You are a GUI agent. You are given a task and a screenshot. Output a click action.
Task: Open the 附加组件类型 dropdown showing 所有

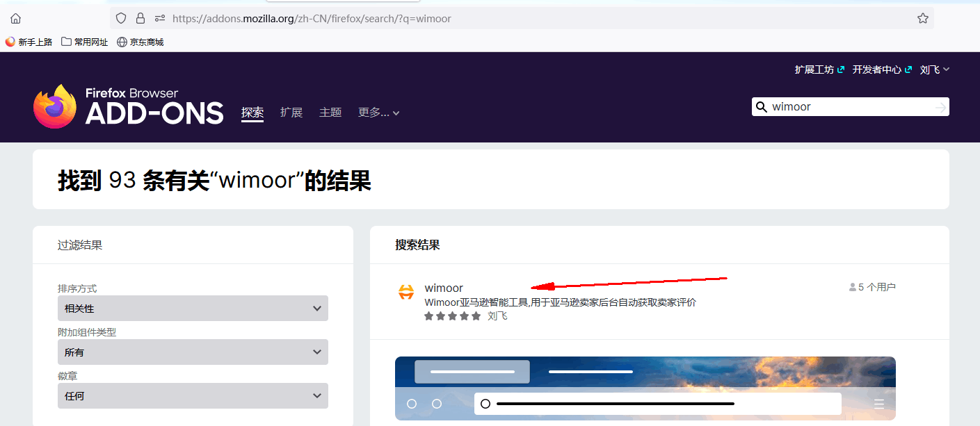coord(193,352)
